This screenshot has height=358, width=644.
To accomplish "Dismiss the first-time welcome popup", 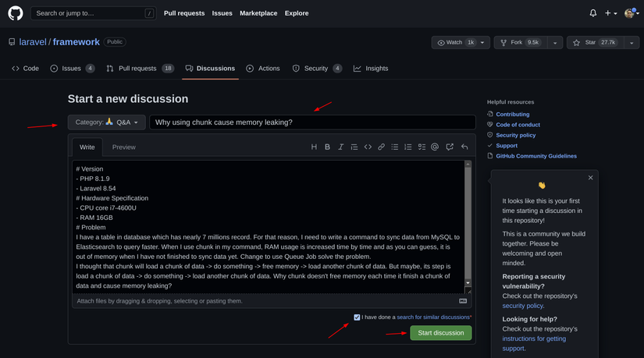I will [x=591, y=178].
